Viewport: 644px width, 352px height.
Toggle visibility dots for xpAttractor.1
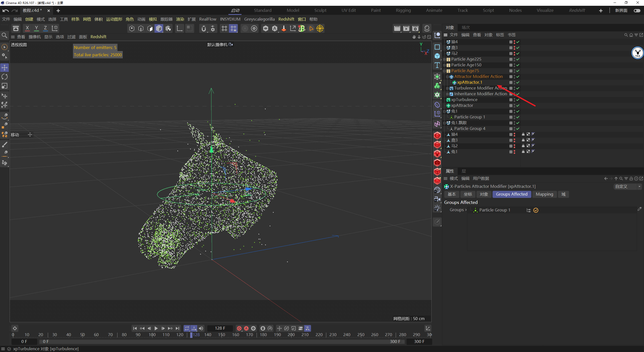[x=514, y=82]
